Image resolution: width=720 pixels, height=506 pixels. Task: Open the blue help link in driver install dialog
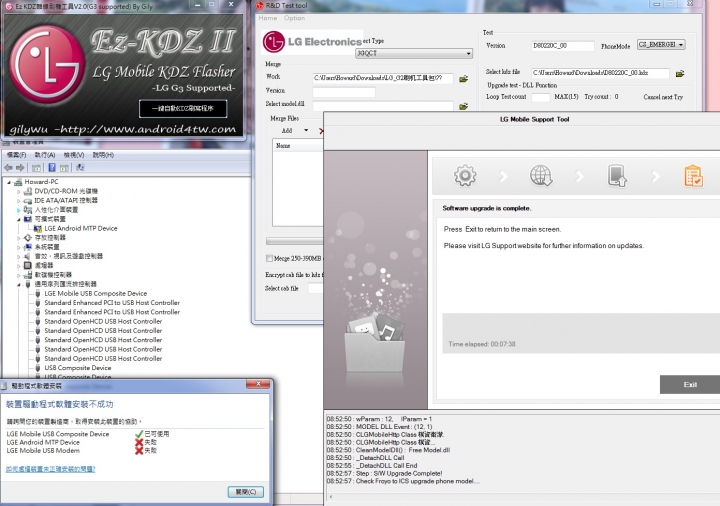pos(51,469)
